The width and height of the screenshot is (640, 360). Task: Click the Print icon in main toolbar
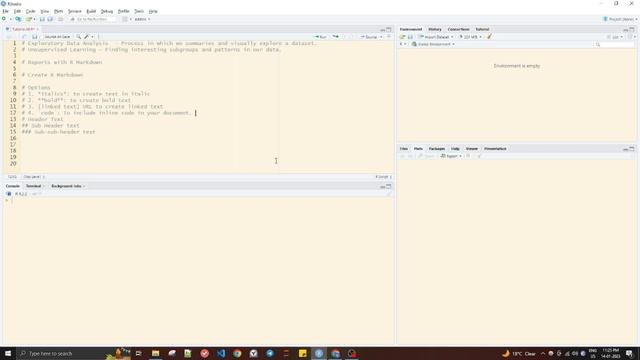pos(60,19)
